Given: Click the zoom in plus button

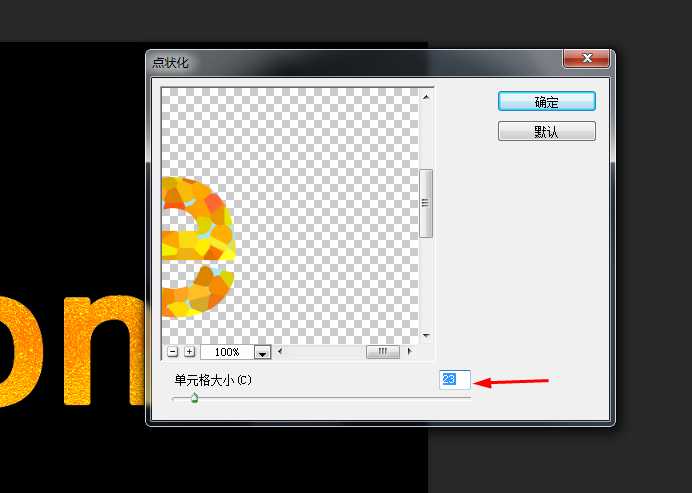Looking at the screenshot, I should [x=190, y=352].
